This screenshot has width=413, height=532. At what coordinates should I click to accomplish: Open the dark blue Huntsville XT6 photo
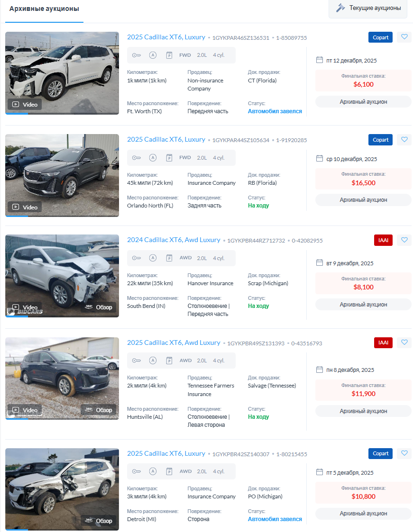pos(62,379)
